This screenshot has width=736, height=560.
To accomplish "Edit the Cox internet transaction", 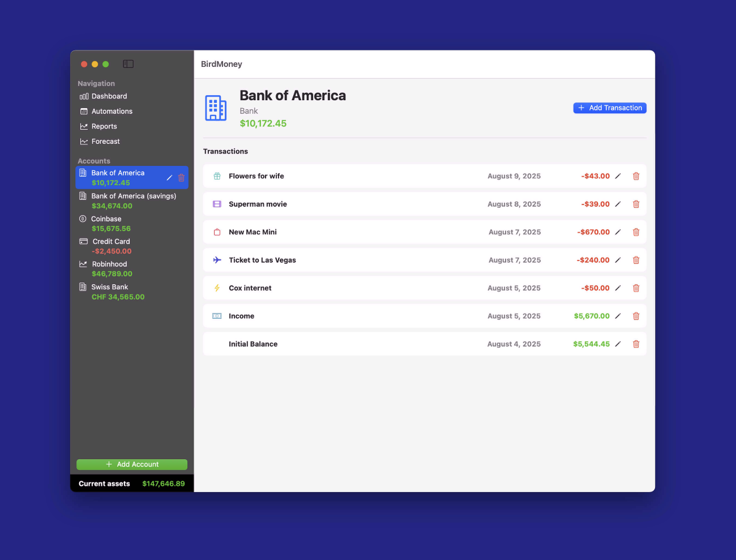I will [618, 288].
